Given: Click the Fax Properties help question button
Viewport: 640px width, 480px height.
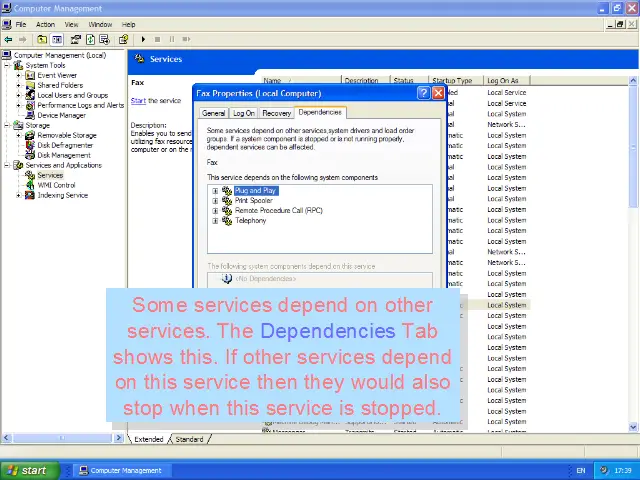Looking at the screenshot, I should [423, 93].
